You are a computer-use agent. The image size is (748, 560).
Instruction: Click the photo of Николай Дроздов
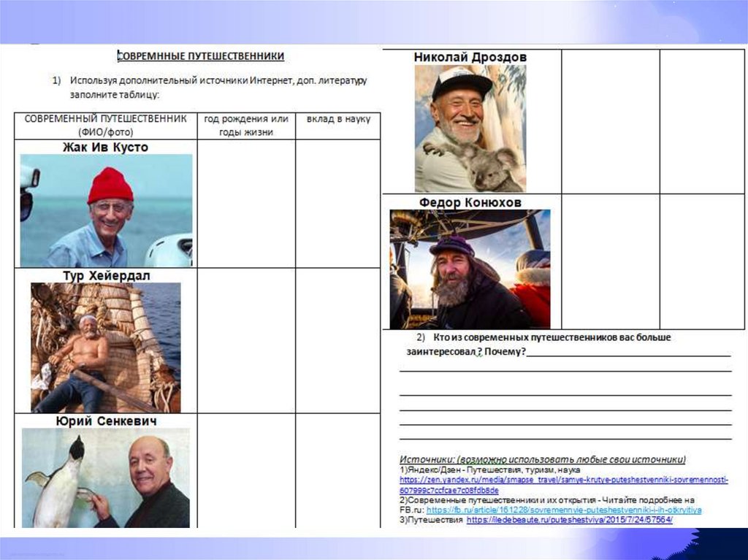point(470,129)
